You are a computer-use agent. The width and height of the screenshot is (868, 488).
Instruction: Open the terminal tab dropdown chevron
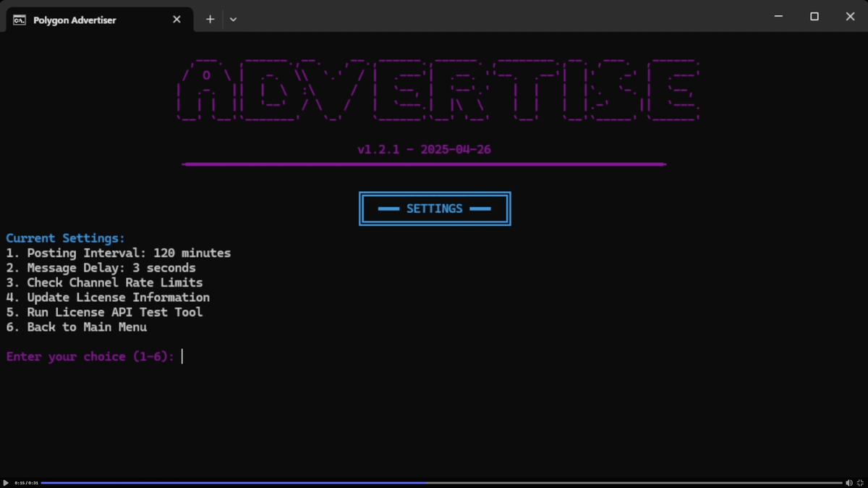(x=233, y=20)
